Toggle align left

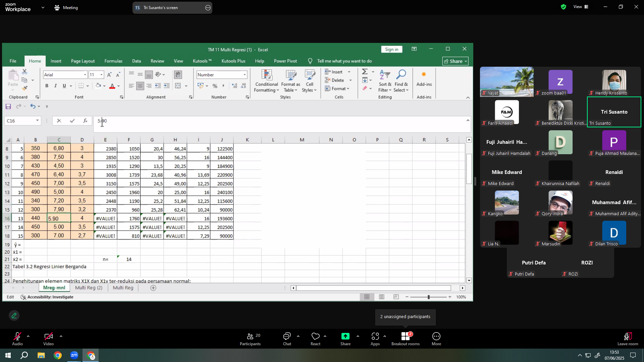click(x=131, y=86)
